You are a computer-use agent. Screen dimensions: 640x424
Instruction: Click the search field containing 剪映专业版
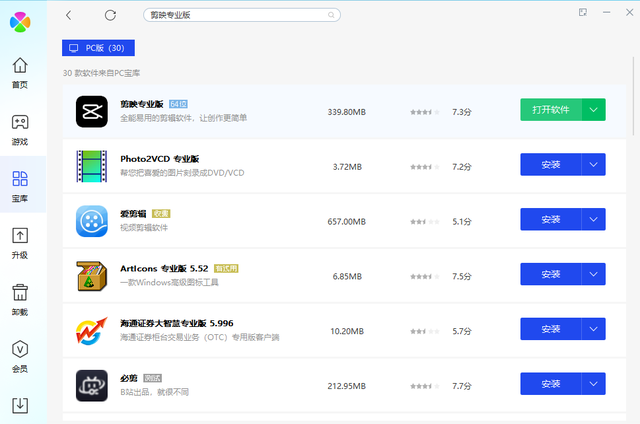(x=242, y=15)
